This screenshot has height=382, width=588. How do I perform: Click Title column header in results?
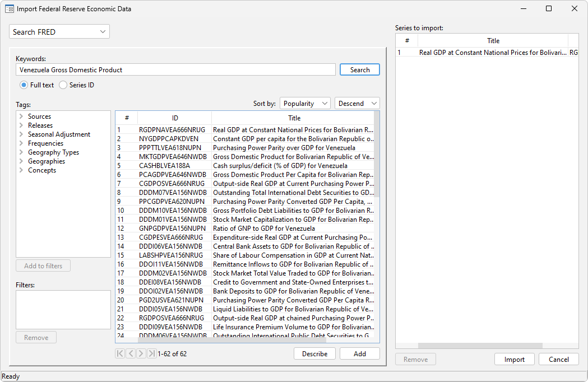click(x=294, y=118)
